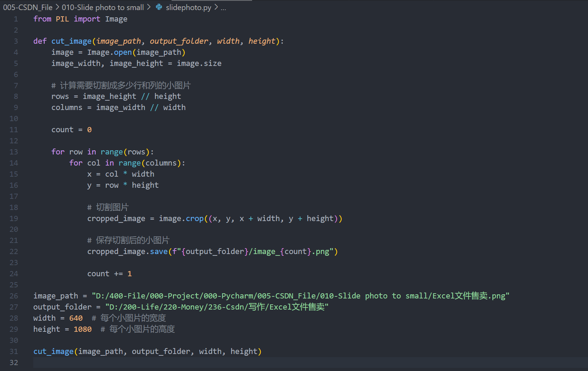
Task: Place cursor on empty line 32
Action: pos(311,363)
